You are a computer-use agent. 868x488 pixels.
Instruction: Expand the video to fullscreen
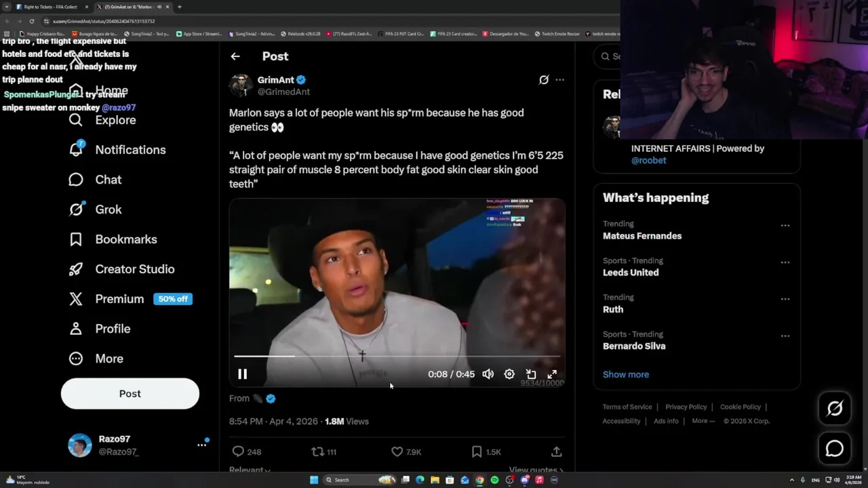tap(552, 374)
